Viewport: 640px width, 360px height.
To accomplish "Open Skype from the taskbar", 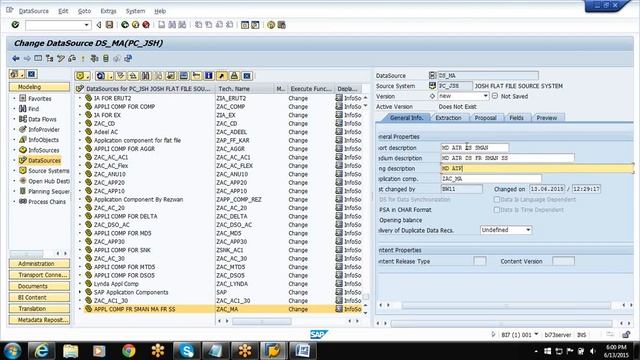I will 187,351.
